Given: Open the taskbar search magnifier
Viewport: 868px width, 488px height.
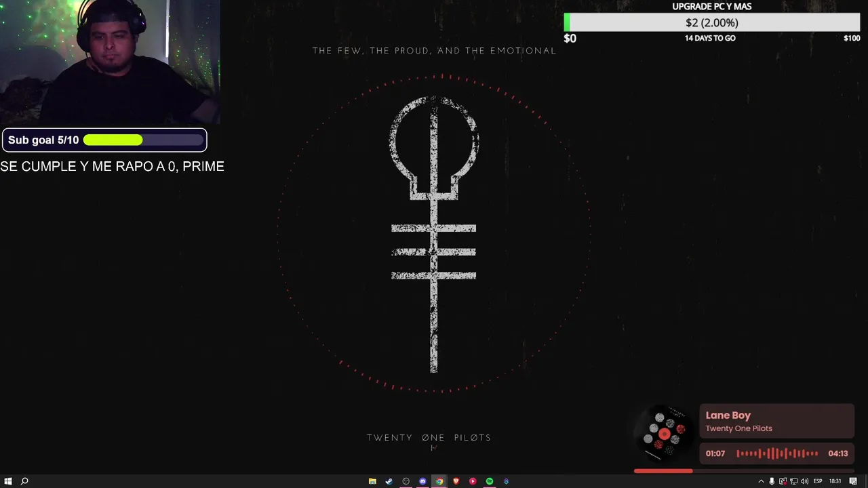Looking at the screenshot, I should (24, 481).
